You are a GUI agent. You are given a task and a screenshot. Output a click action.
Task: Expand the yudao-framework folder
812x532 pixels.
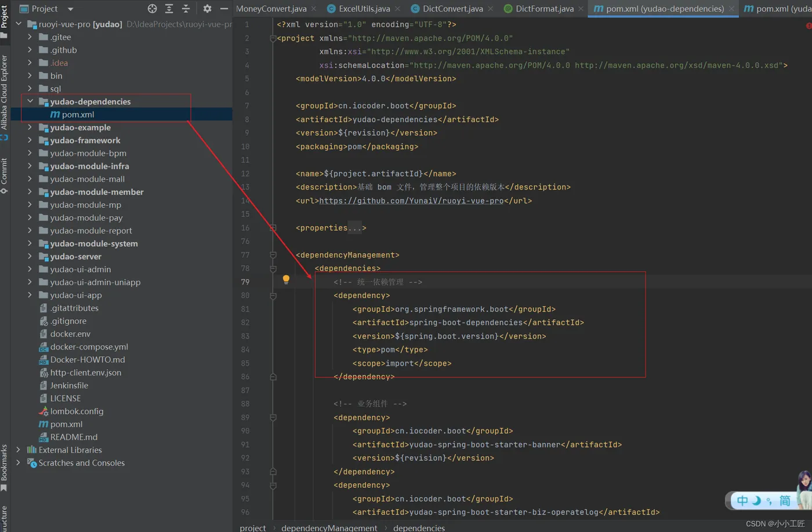[30, 140]
